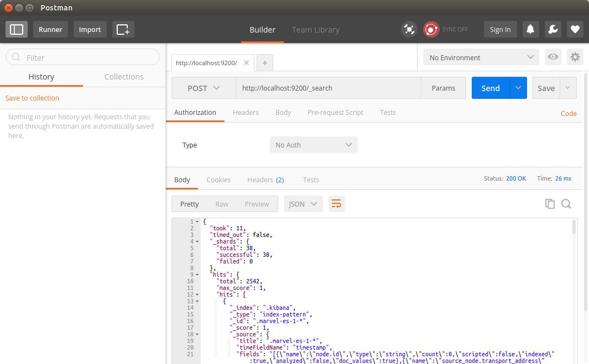Click the Sync status icon
The height and width of the screenshot is (364, 589).
[x=431, y=29]
